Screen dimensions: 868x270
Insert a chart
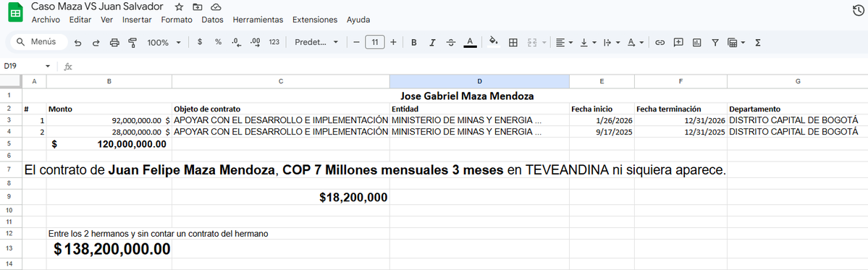click(697, 43)
